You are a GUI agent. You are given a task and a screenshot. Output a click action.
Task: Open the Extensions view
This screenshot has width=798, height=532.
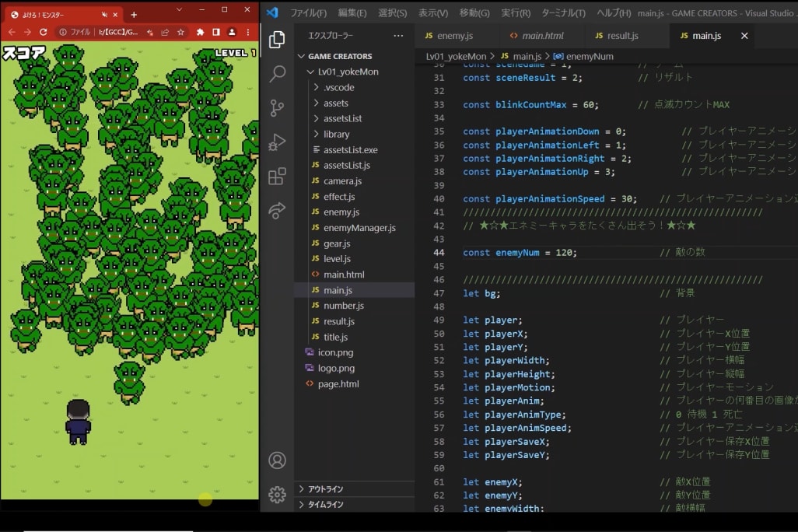[277, 177]
